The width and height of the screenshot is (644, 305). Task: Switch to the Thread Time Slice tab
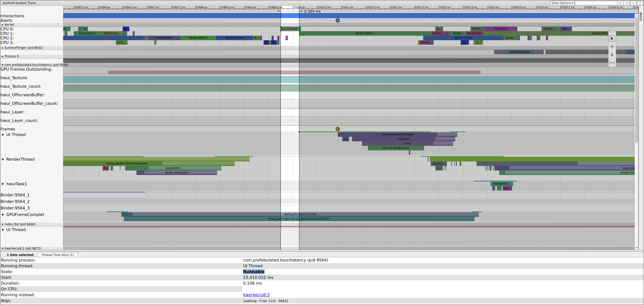pos(58,255)
